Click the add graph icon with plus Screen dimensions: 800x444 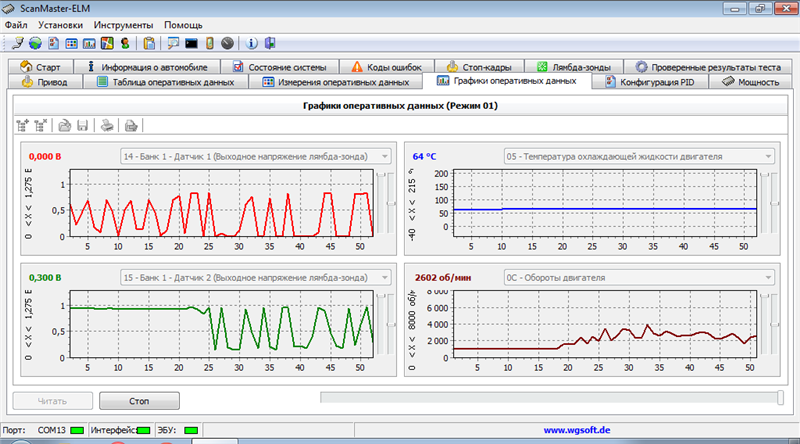(23, 125)
